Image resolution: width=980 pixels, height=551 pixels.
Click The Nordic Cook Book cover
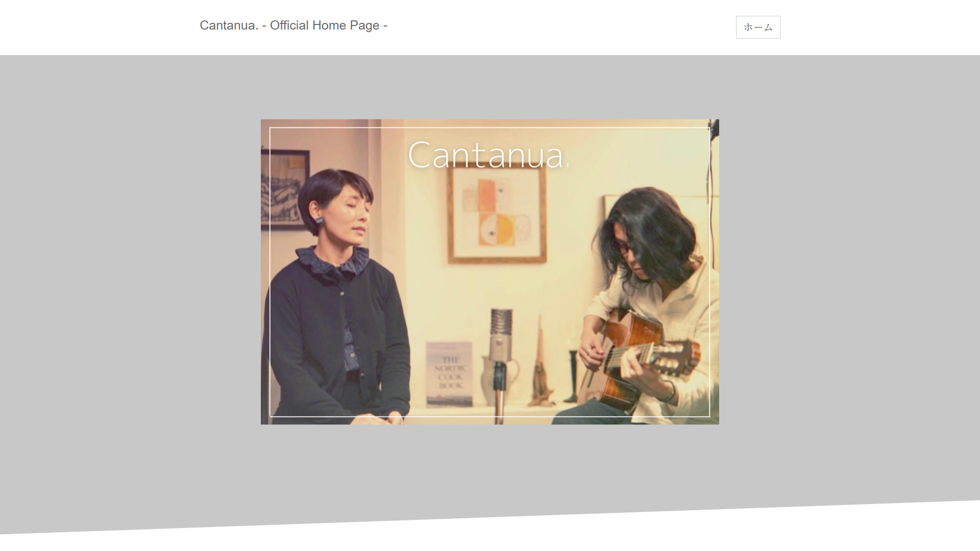(x=449, y=374)
